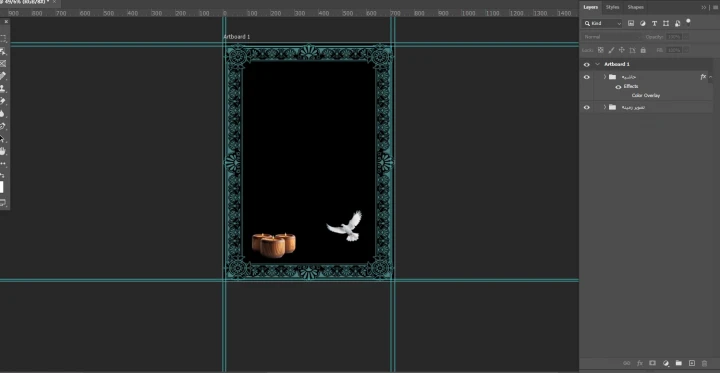Select the تصویر زمینه group layer
Viewport: 720px width, 373px height.
tap(647, 107)
